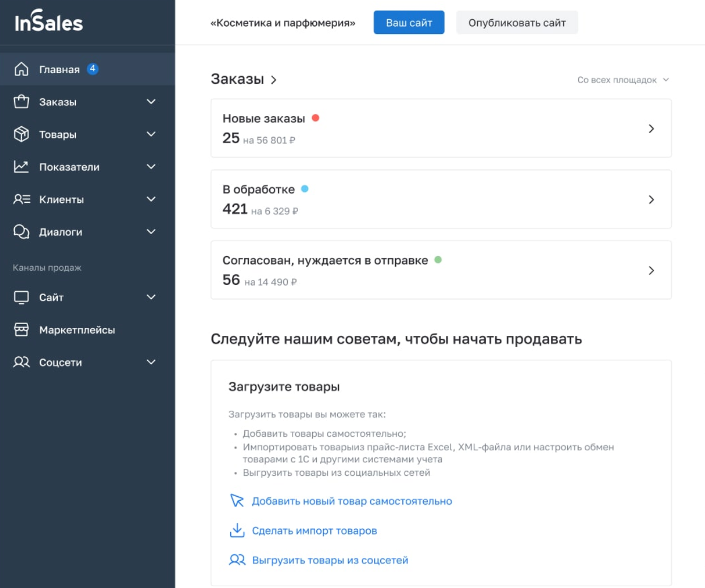Expand the Диалоги submenu chevron
Screen dimensions: 705x588
(x=151, y=232)
